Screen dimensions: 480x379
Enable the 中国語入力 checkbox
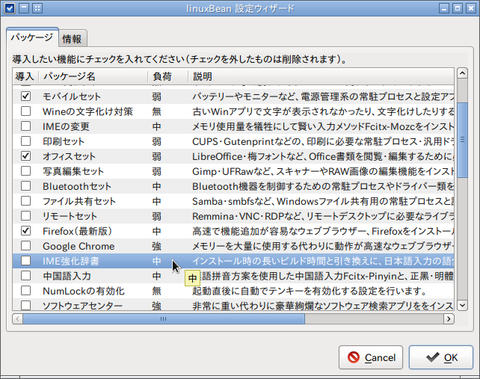[x=26, y=276]
